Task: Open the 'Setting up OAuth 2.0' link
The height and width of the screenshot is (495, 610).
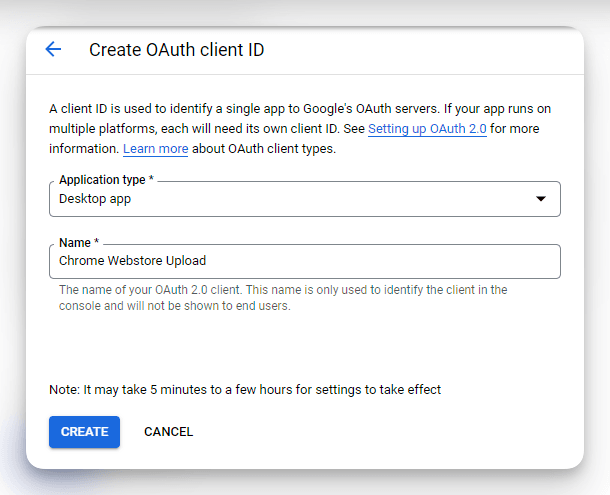Action: pos(427,129)
